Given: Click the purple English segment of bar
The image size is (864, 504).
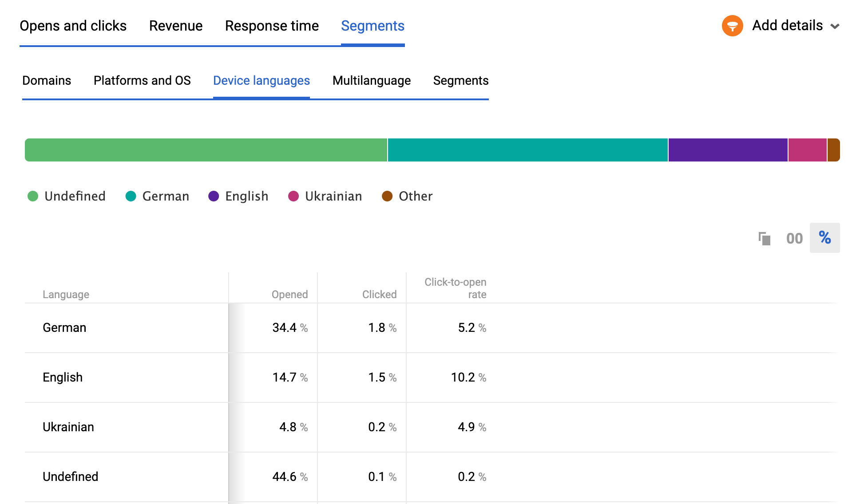Looking at the screenshot, I should (x=727, y=150).
